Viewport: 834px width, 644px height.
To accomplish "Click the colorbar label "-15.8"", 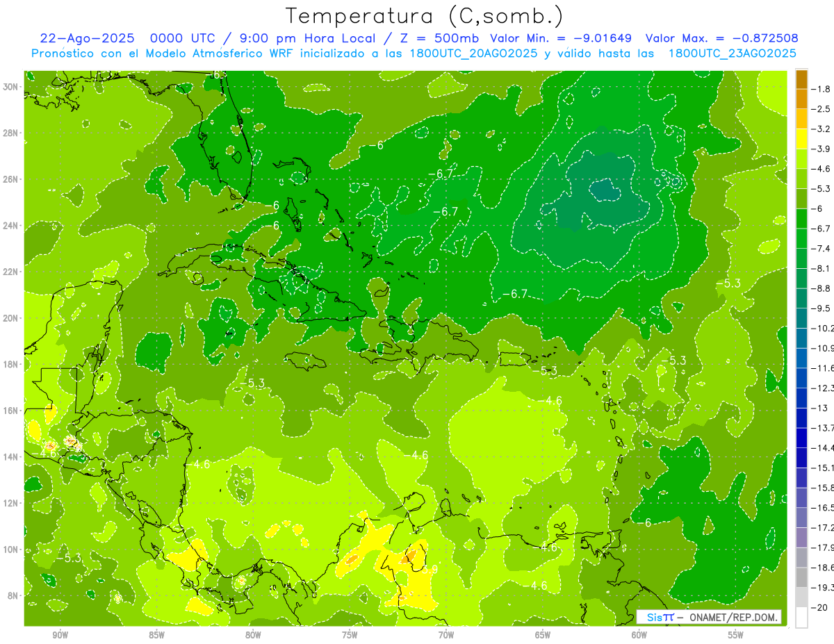I will click(x=823, y=488).
